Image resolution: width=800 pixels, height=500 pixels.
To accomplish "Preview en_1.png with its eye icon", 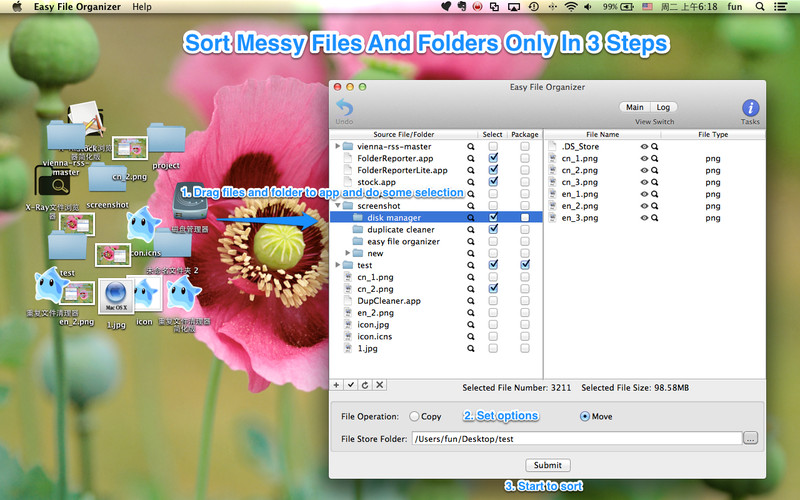I will [644, 194].
